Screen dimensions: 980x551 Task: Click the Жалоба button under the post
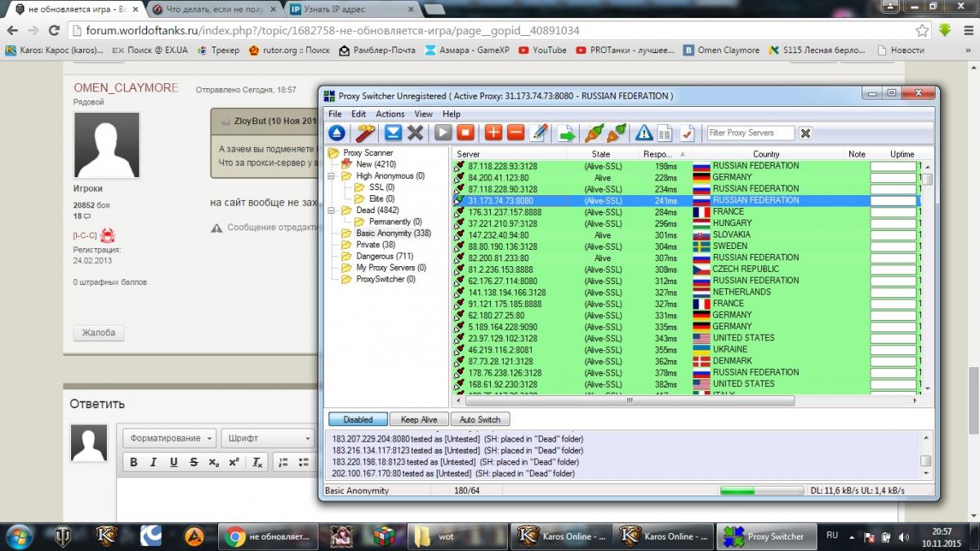pos(99,333)
